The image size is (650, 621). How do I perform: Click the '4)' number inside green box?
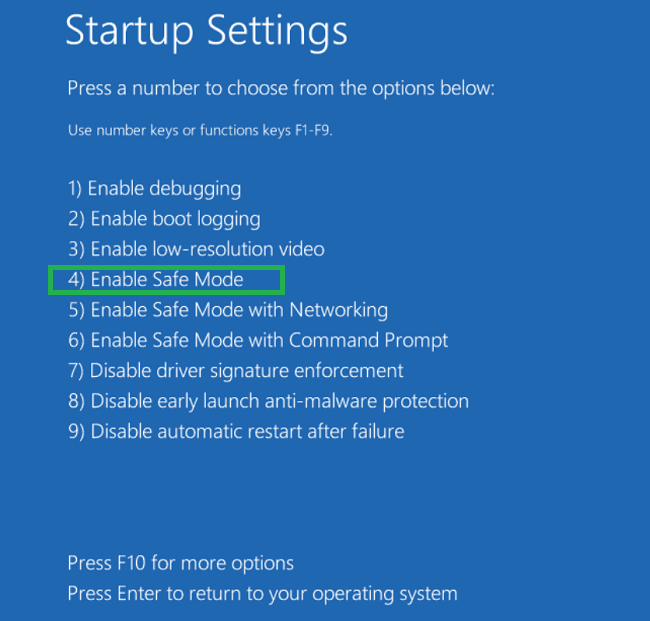(x=76, y=280)
